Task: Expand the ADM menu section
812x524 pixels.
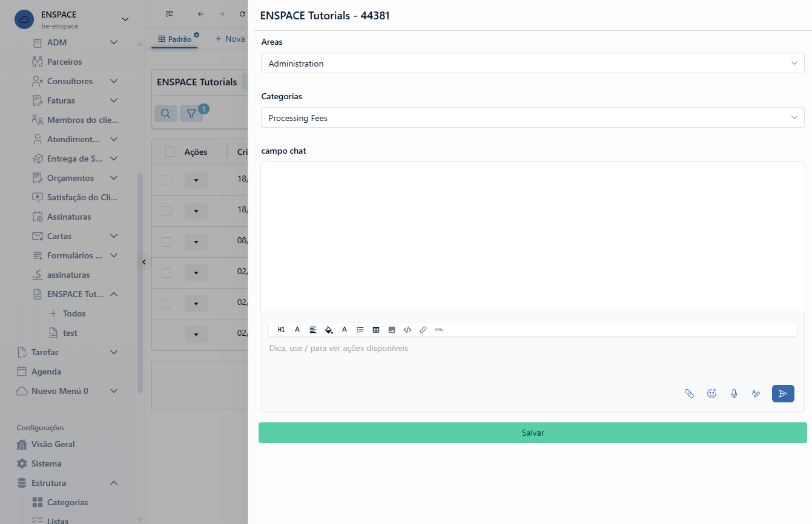Action: pyautogui.click(x=114, y=42)
